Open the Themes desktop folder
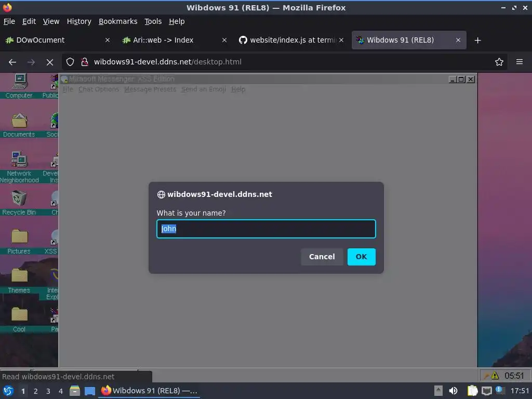The width and height of the screenshot is (532, 399). 19,281
